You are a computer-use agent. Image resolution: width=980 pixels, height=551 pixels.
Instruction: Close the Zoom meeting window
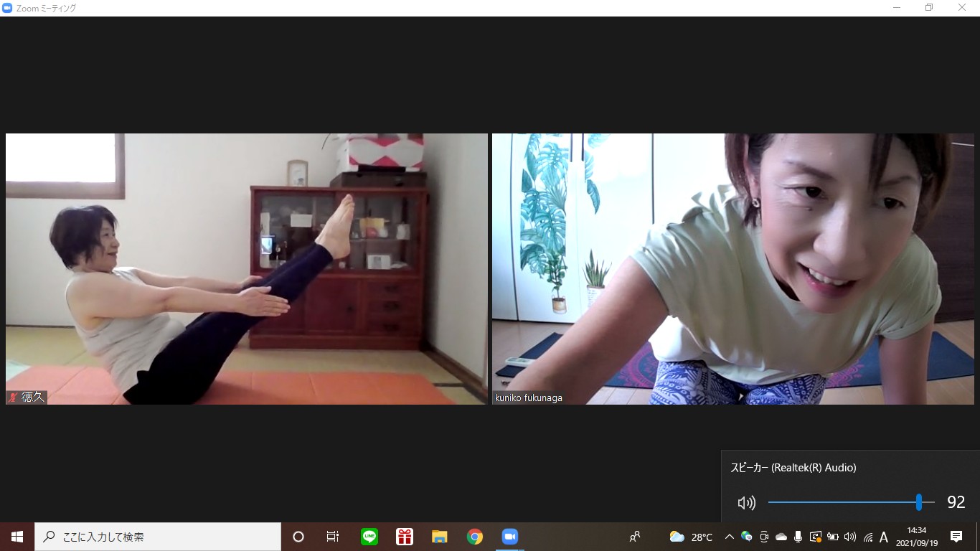click(x=962, y=8)
